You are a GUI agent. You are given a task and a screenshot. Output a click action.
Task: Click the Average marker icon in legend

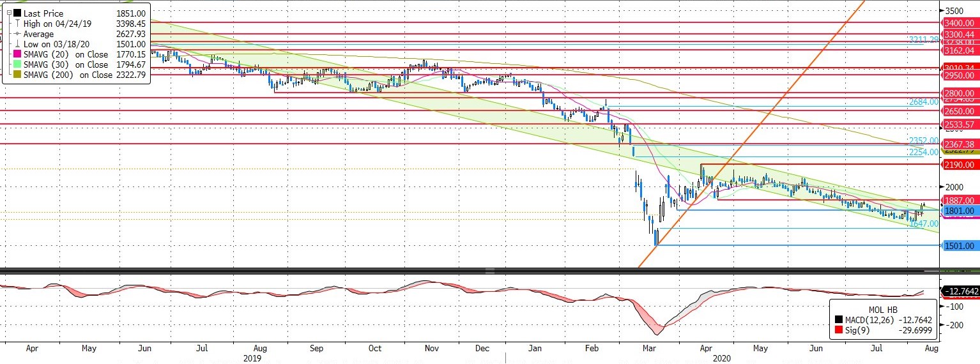pos(17,33)
